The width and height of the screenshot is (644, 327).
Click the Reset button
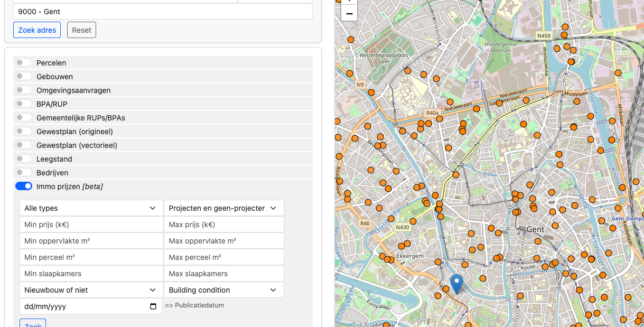81,30
